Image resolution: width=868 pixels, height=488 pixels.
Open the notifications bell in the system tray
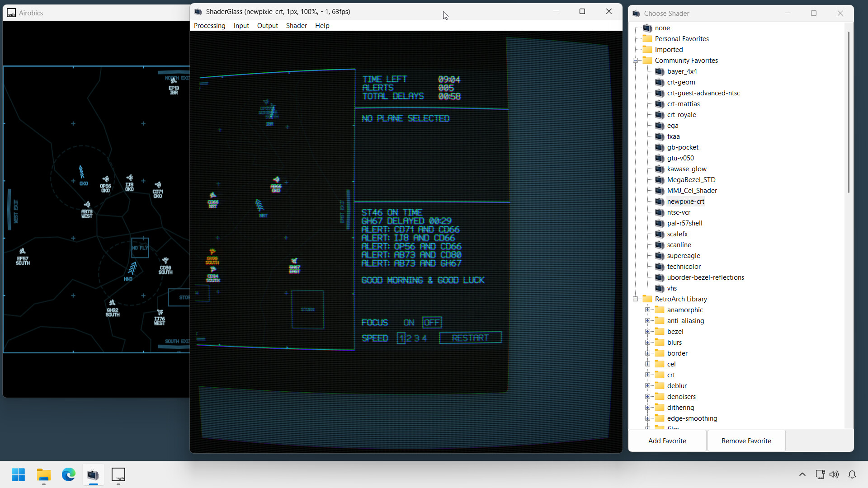click(x=852, y=474)
